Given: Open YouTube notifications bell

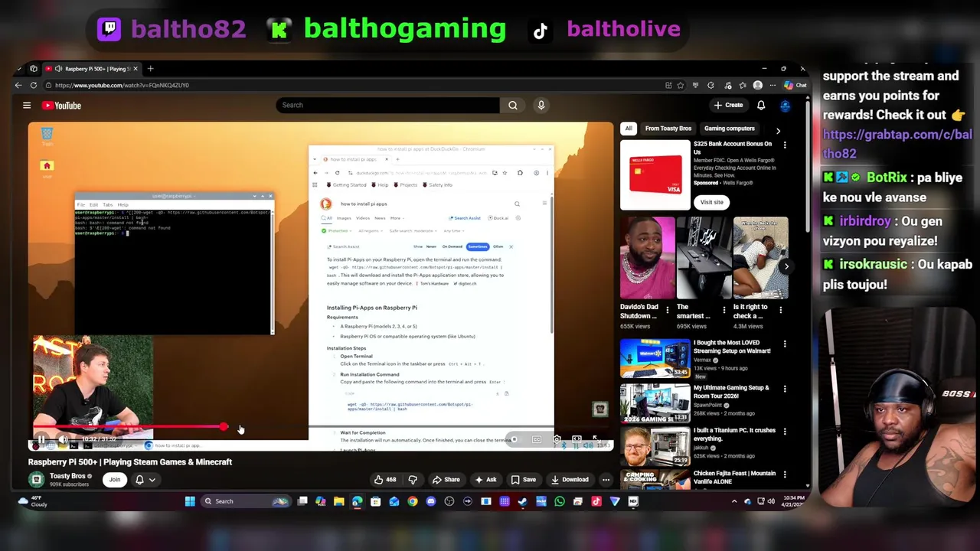Looking at the screenshot, I should pos(761,105).
